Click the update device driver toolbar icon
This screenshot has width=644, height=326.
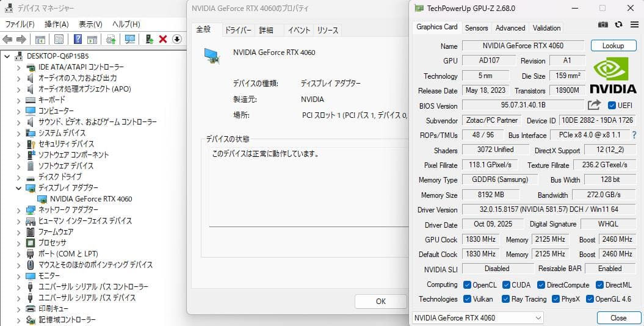pyautogui.click(x=149, y=40)
